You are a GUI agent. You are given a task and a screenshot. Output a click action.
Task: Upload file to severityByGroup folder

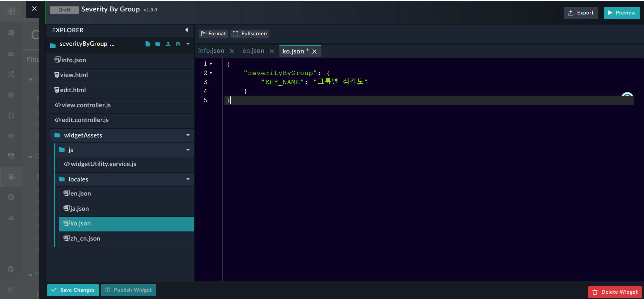[168, 44]
